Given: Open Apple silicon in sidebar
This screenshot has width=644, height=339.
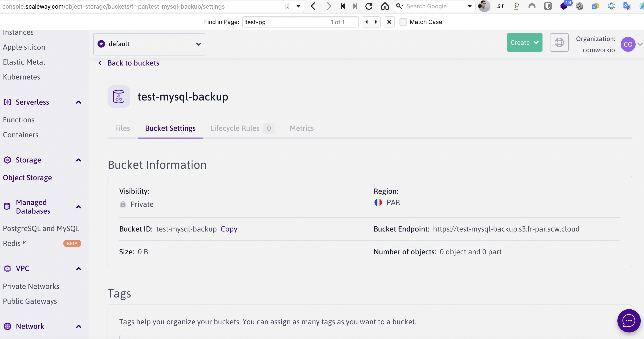Looking at the screenshot, I should click(x=24, y=47).
